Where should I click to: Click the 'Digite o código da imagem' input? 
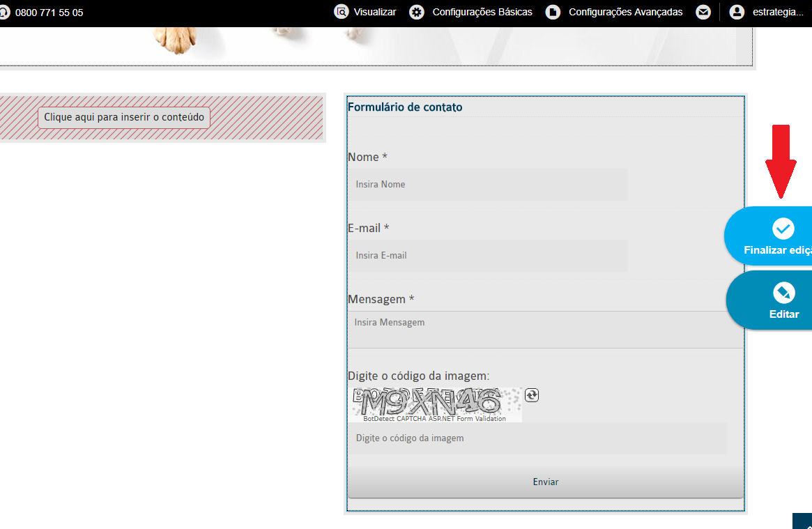click(x=537, y=438)
